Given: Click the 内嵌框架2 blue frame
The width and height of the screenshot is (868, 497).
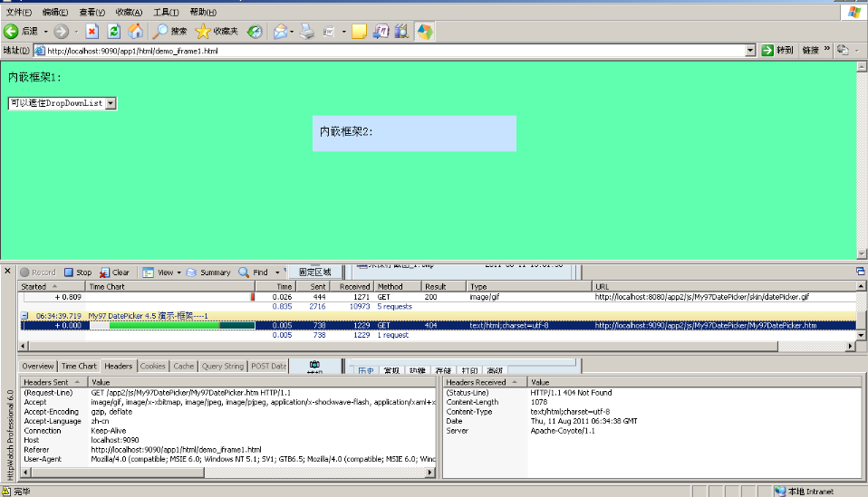Looking at the screenshot, I should pos(414,133).
